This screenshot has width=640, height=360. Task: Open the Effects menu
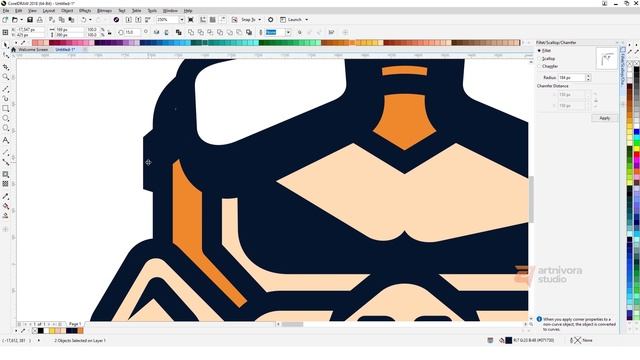85,11
